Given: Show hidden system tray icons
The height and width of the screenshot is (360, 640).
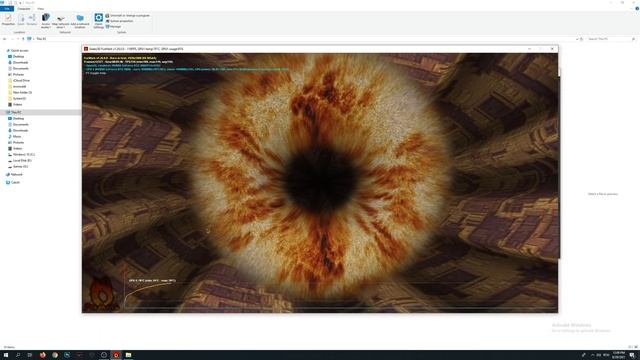Looking at the screenshot, I should click(593, 355).
